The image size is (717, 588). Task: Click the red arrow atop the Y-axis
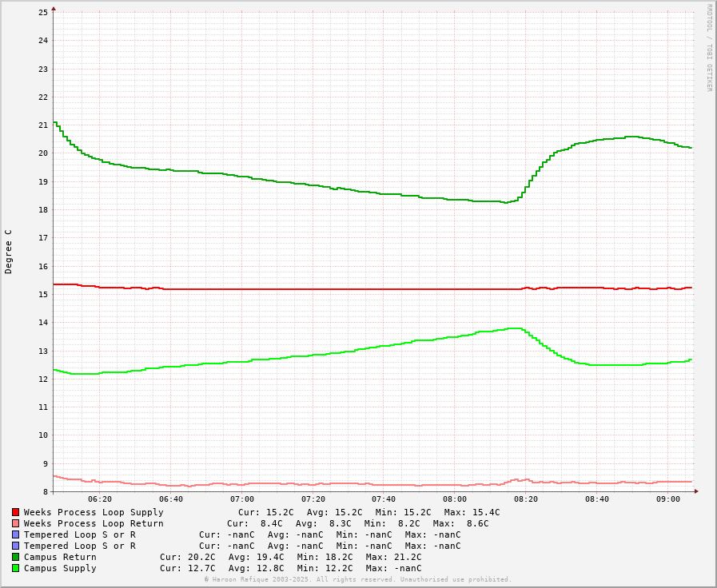(54, 9)
